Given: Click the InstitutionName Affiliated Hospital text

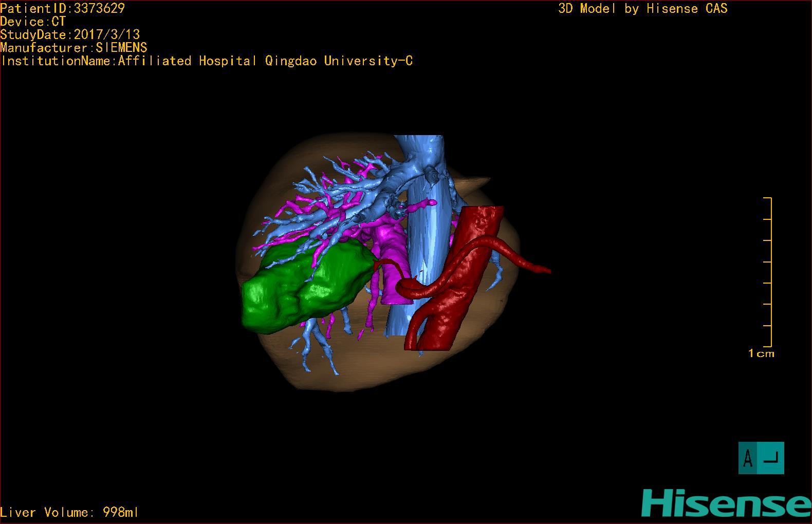Looking at the screenshot, I should tap(207, 61).
